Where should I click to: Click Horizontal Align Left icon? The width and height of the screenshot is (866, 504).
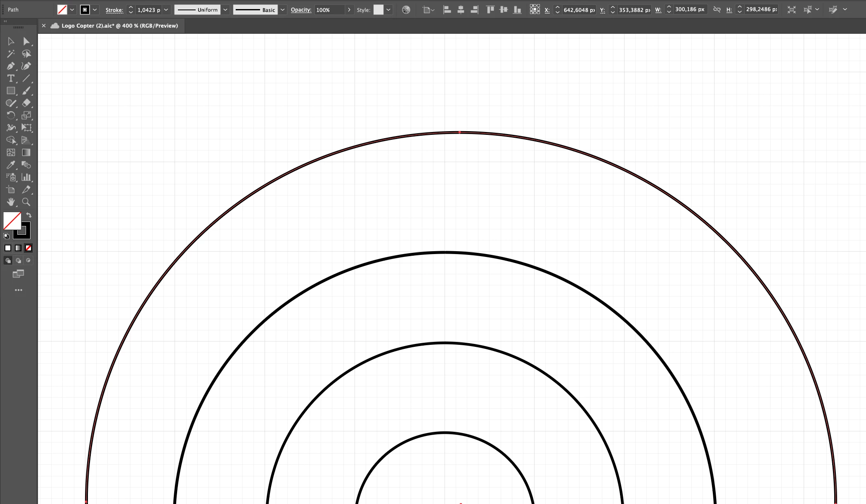point(447,10)
